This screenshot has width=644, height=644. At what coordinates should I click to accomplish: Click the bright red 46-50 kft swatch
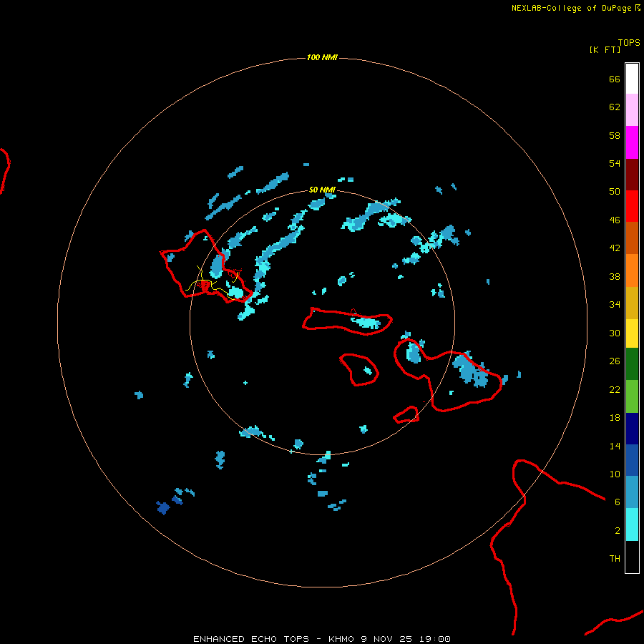tap(632, 206)
